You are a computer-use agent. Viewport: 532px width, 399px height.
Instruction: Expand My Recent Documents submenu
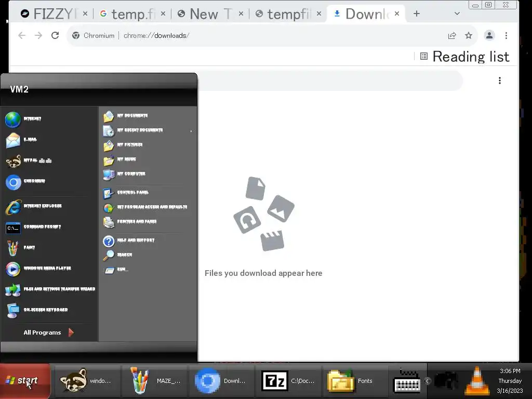pyautogui.click(x=148, y=130)
